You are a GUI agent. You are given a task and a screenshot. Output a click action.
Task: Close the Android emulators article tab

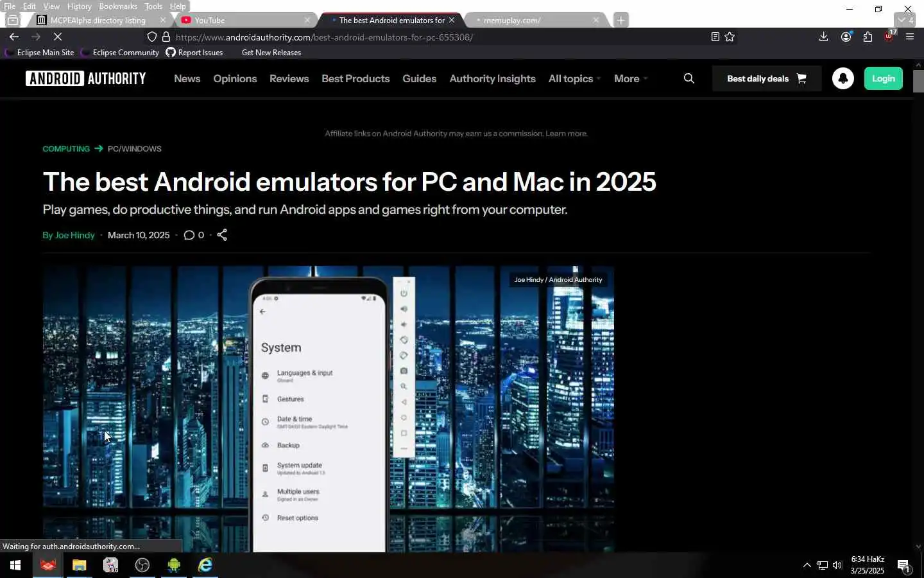[452, 20]
